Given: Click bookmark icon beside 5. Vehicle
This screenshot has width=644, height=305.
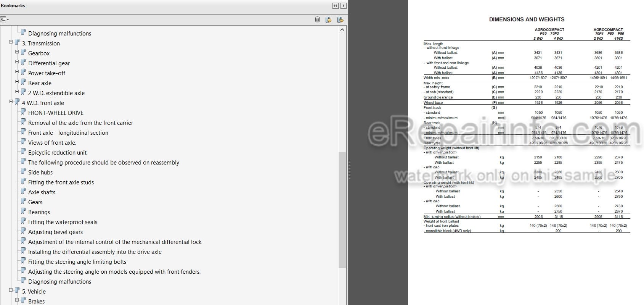Looking at the screenshot, I should tap(17, 290).
